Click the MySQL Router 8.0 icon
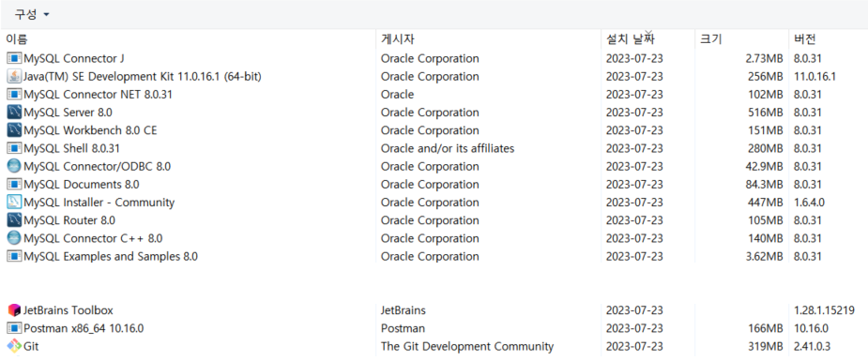 pos(14,220)
